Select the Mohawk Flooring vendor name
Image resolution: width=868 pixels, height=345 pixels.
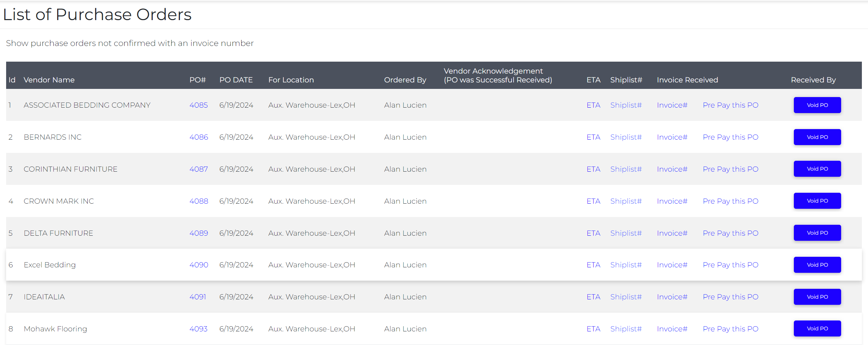[55, 329]
